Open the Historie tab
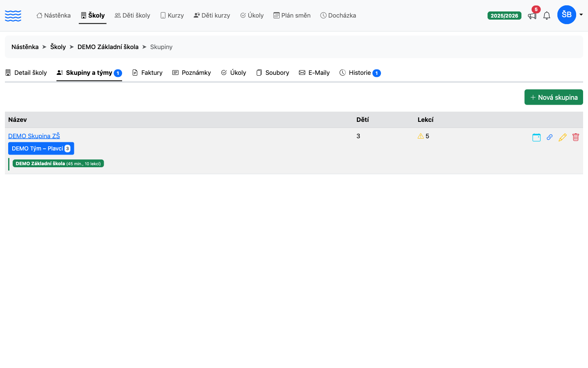The width and height of the screenshot is (588, 368). (360, 73)
